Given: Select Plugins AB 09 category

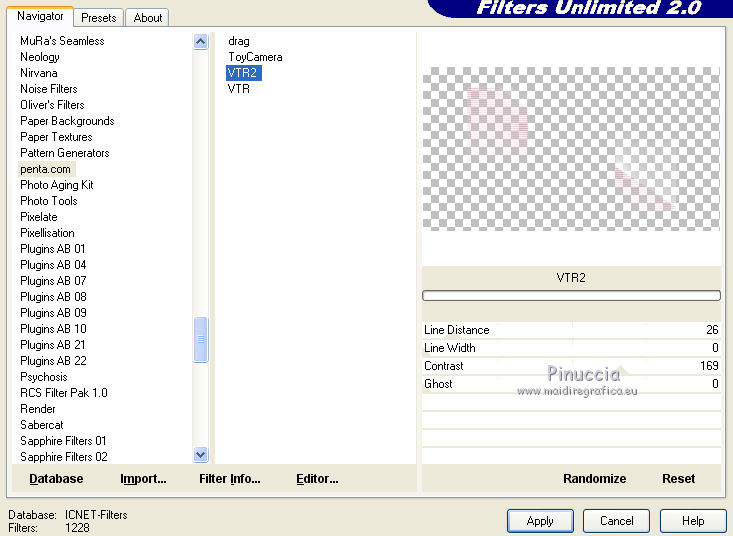Looking at the screenshot, I should tap(53, 313).
